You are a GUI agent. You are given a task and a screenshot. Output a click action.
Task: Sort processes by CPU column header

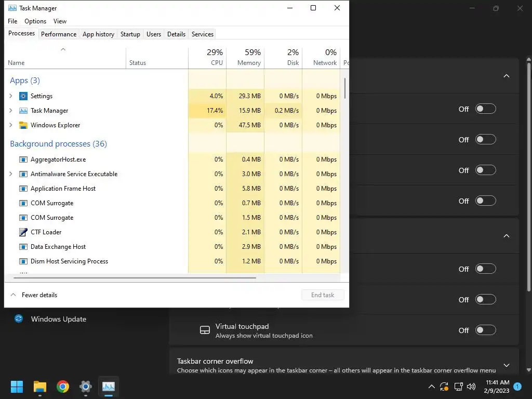point(207,58)
